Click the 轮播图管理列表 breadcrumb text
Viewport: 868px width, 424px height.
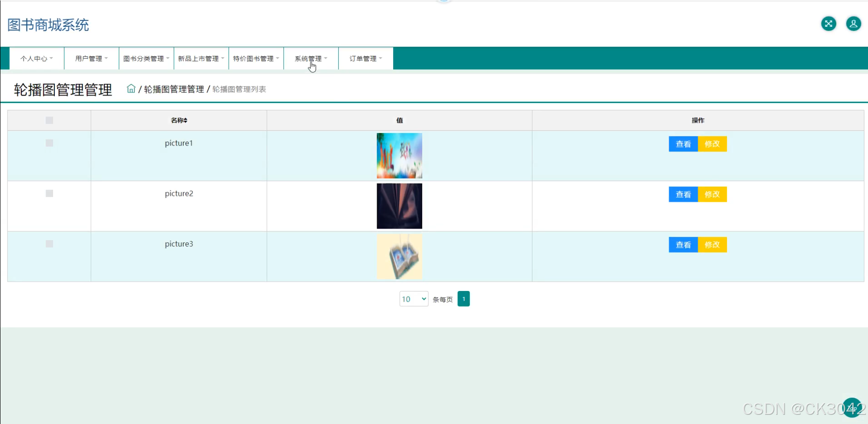239,89
